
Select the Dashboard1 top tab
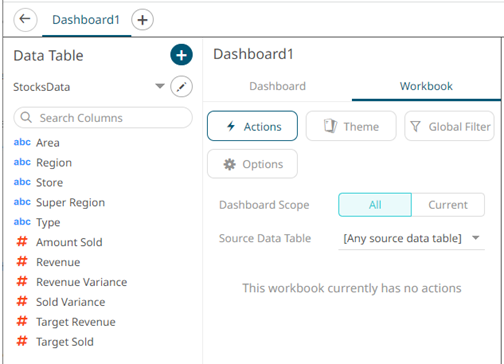[x=86, y=20]
